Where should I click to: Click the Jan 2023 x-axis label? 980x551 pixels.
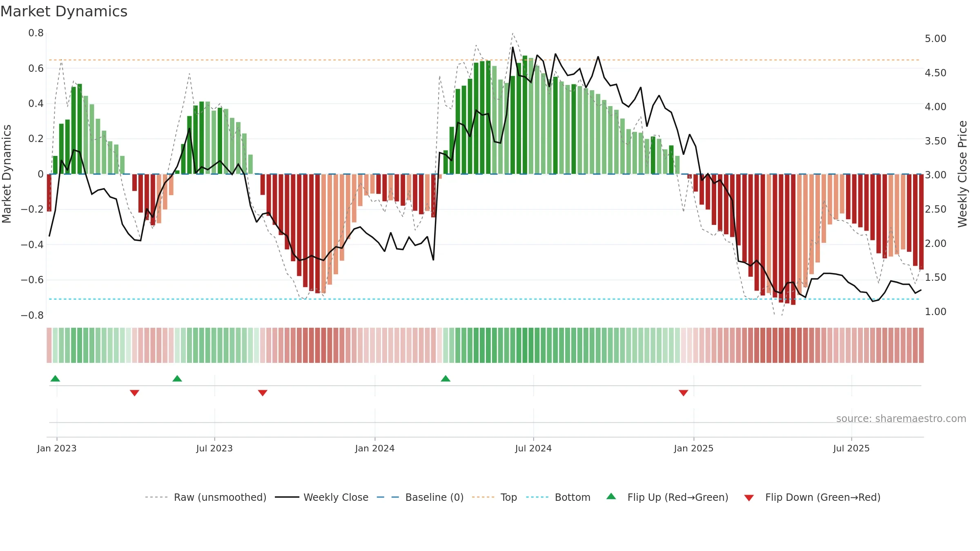57,449
